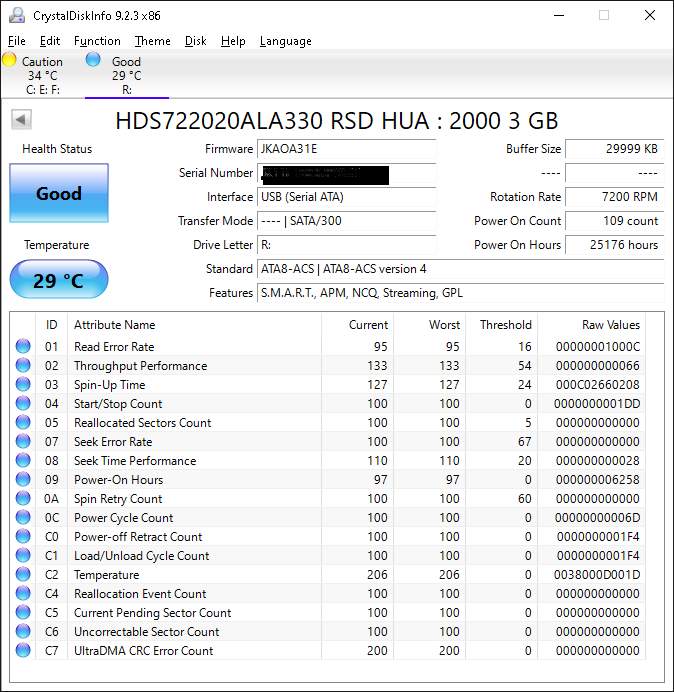Click status orb for Read Error Rate
The image size is (674, 692).
pos(23,346)
